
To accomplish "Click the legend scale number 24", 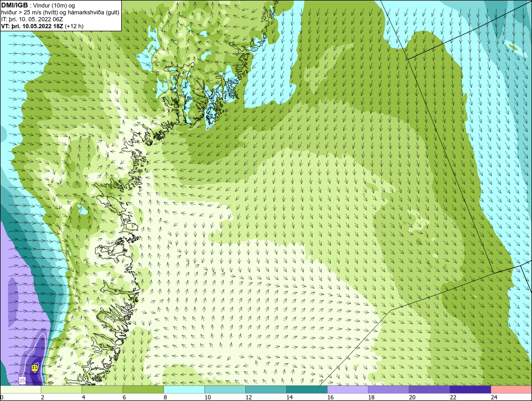I will 494,397.
